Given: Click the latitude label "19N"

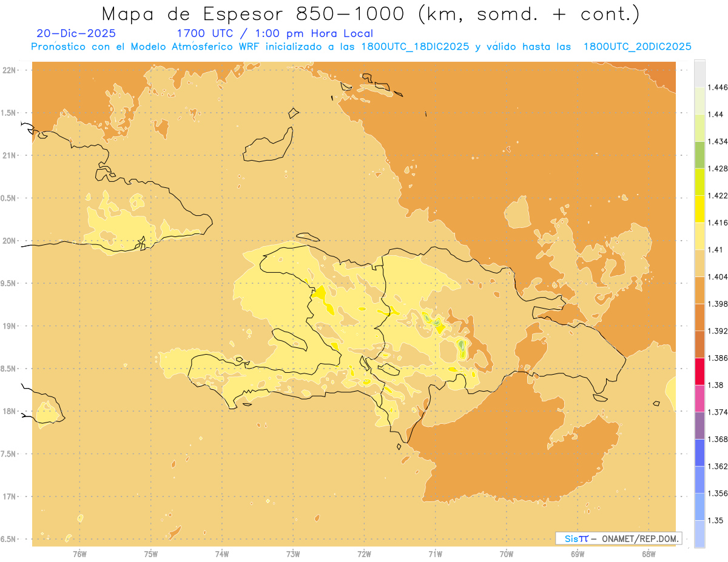Looking at the screenshot, I should pos(10,326).
